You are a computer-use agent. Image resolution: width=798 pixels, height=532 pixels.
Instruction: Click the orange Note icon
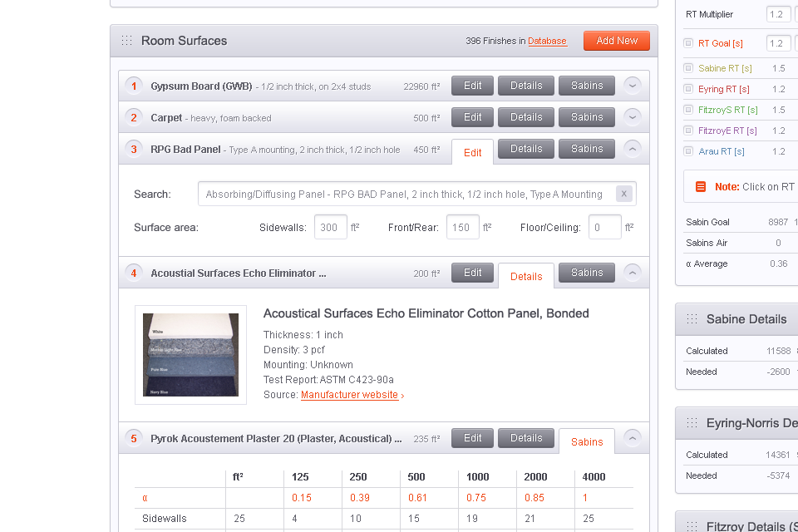701,187
